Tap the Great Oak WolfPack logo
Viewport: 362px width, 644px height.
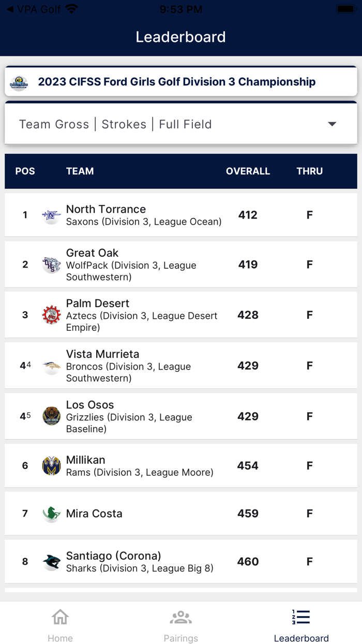tap(51, 265)
